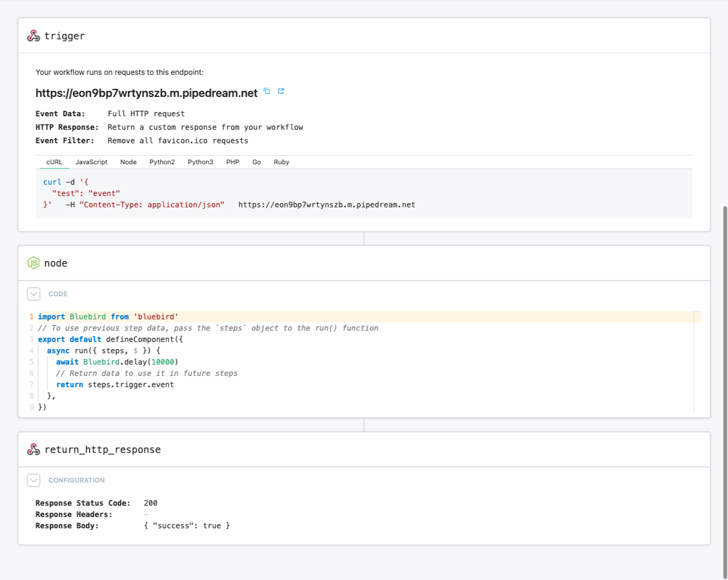Viewport: 728px width, 580px height.
Task: Switch to the Ruby tab
Action: tap(281, 162)
